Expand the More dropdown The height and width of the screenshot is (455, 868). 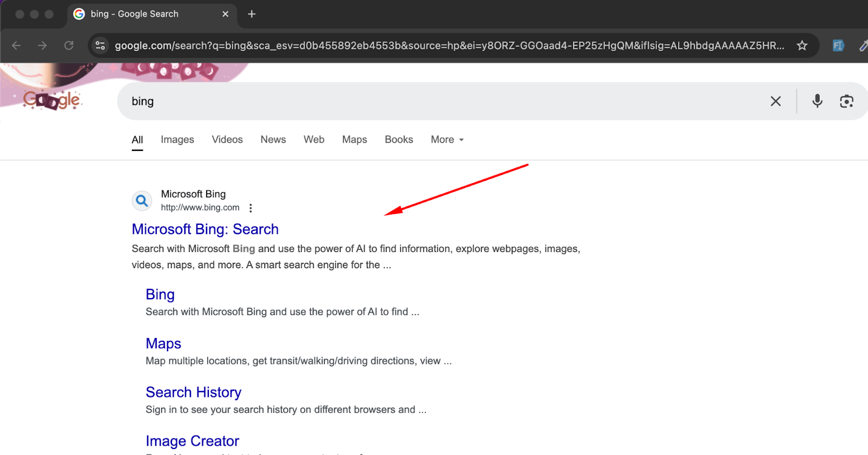448,140
